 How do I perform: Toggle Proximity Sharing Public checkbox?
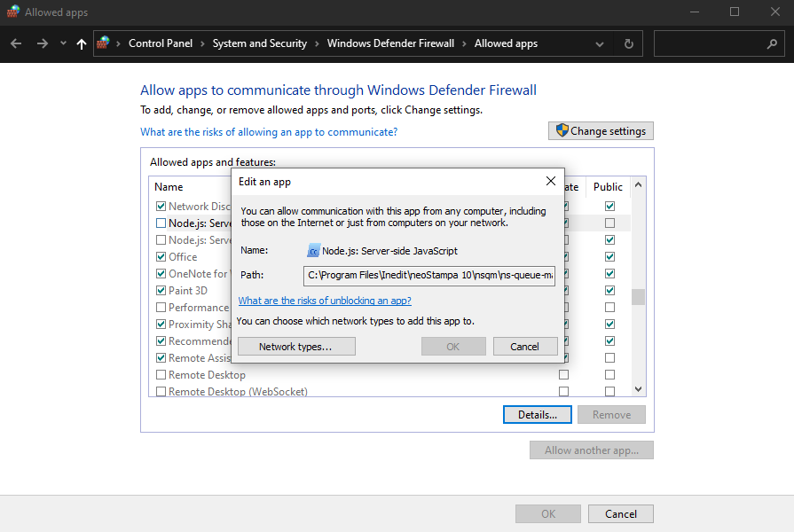pyautogui.click(x=609, y=325)
